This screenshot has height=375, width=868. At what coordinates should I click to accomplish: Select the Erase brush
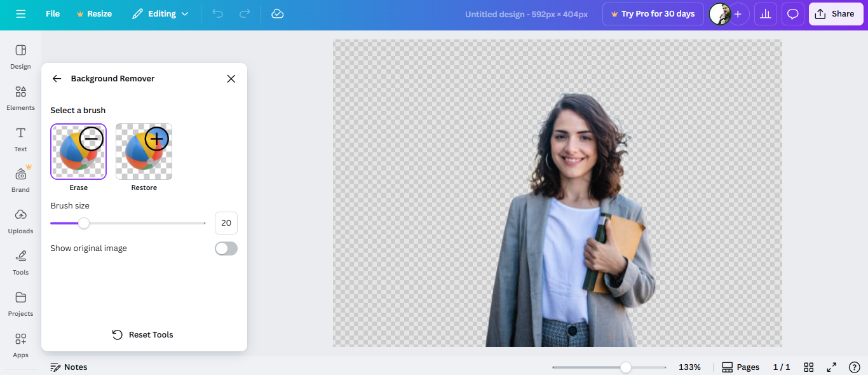(78, 151)
